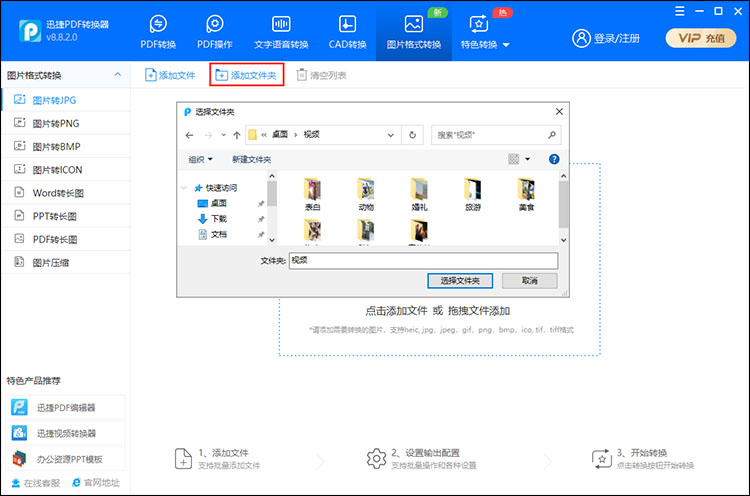
Task: Select 下载 in the navigation tree
Action: (212, 219)
